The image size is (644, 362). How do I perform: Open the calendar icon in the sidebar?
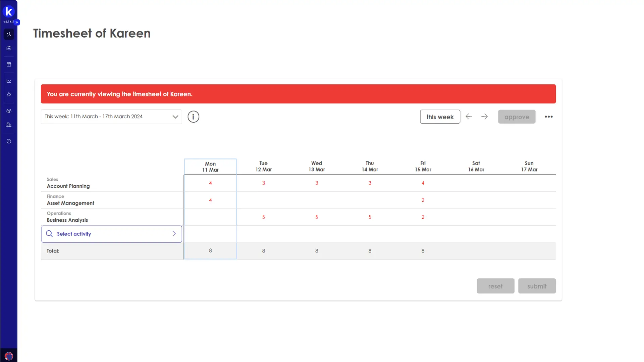pyautogui.click(x=9, y=64)
